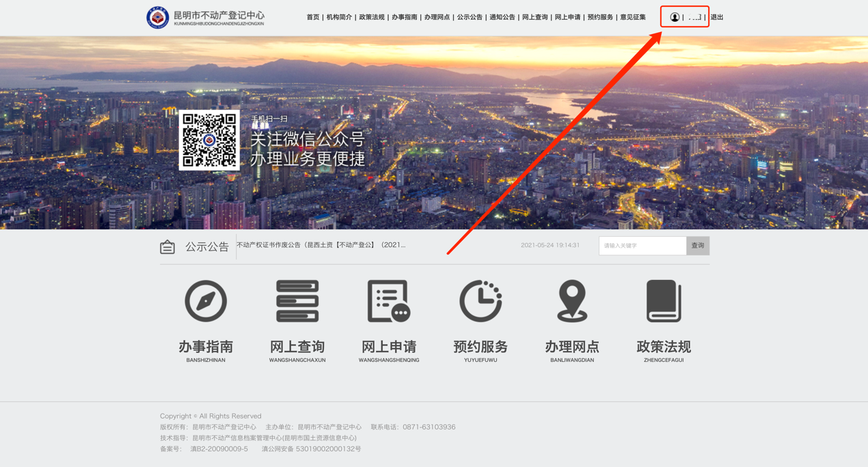Open the 预约服务 clock icon
The width and height of the screenshot is (868, 467).
pos(480,301)
